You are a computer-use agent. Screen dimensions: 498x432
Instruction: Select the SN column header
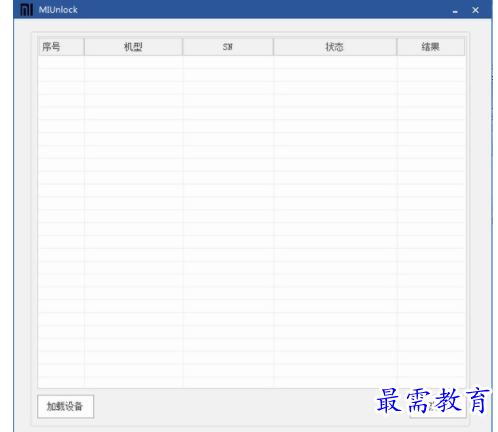228,47
